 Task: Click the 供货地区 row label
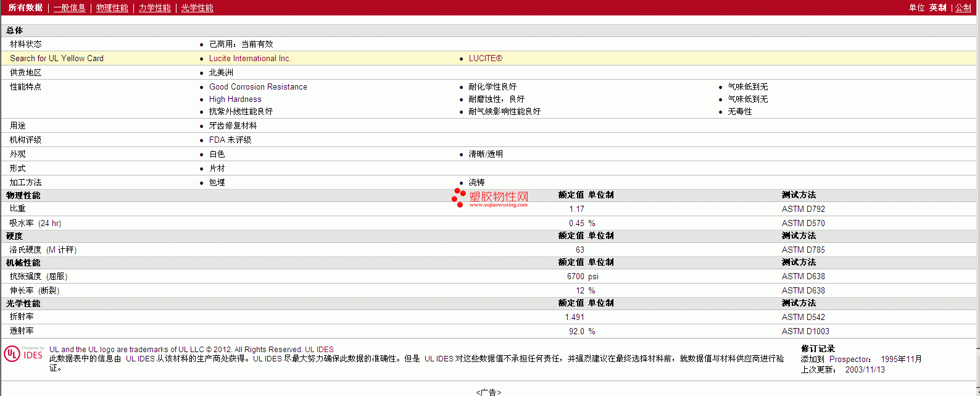coord(26,72)
